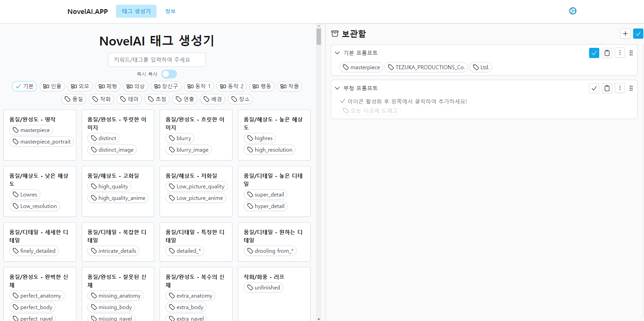Add the highres tag

point(260,138)
